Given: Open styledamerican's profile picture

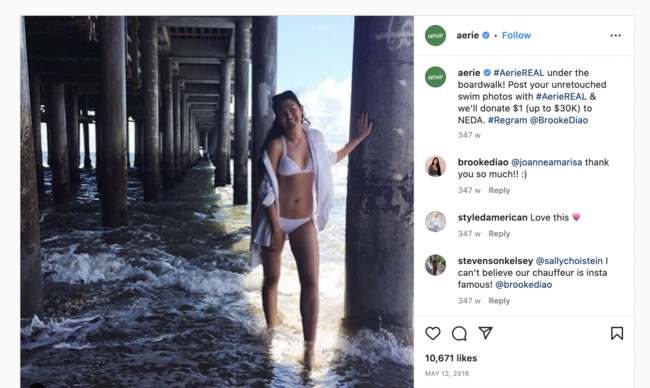Looking at the screenshot, I should [435, 221].
